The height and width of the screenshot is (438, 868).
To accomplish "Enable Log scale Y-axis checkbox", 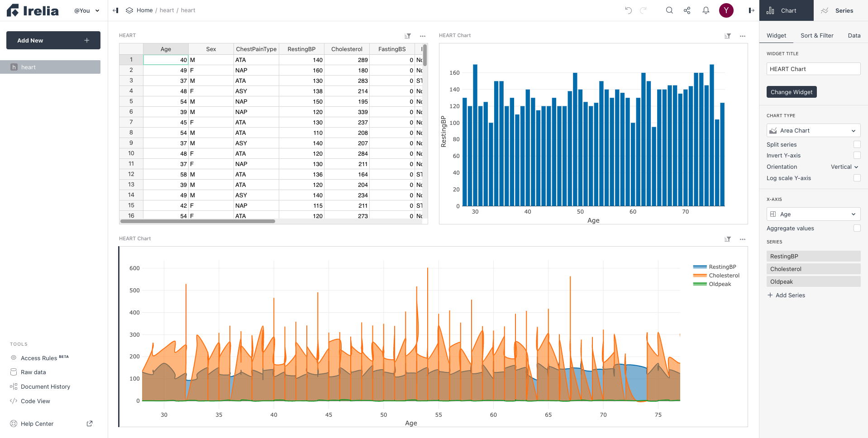I will 857,178.
